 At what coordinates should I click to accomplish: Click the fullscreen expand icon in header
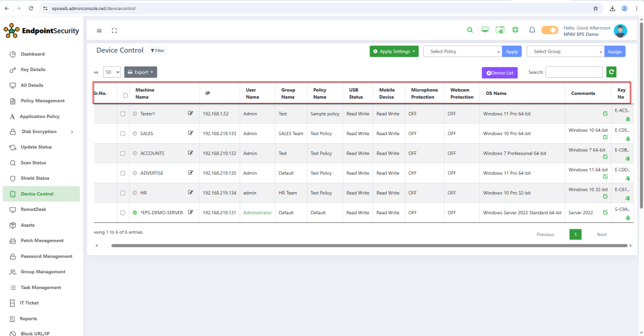[114, 30]
